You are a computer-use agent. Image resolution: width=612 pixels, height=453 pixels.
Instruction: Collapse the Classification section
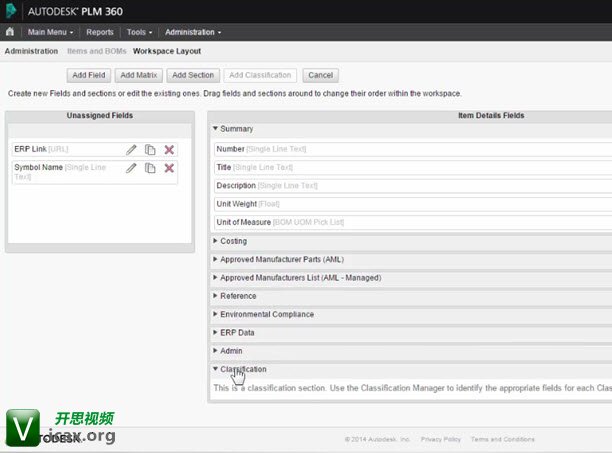pyautogui.click(x=215, y=369)
